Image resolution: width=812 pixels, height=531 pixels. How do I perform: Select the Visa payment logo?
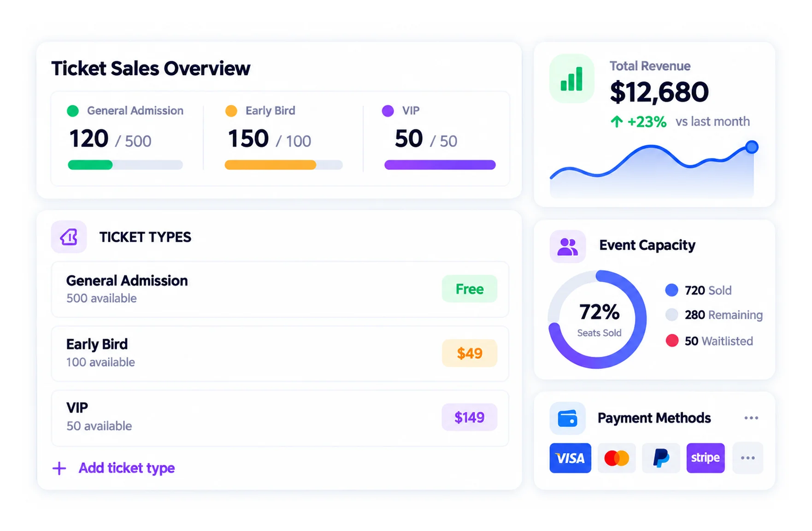coord(570,458)
